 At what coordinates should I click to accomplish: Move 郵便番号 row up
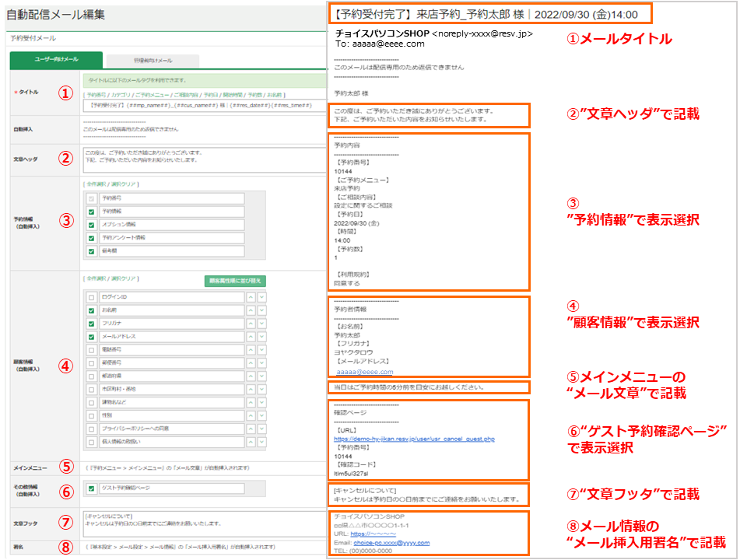pyautogui.click(x=251, y=363)
